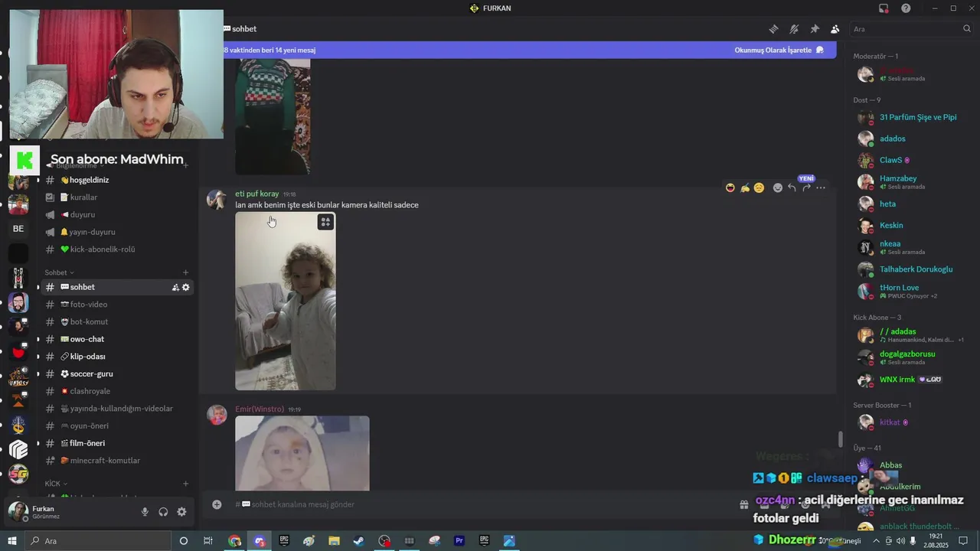Toggle notification mute bell in header
The width and height of the screenshot is (980, 551).
794,29
